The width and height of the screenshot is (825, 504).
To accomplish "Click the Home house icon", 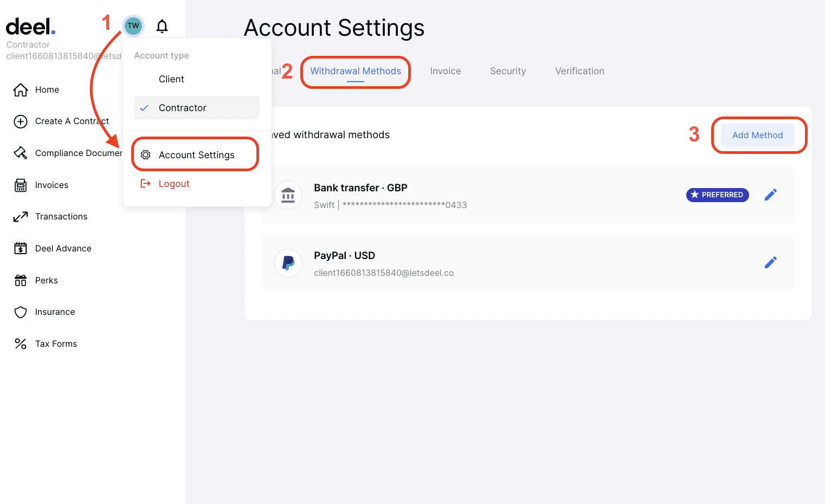I will coord(21,90).
